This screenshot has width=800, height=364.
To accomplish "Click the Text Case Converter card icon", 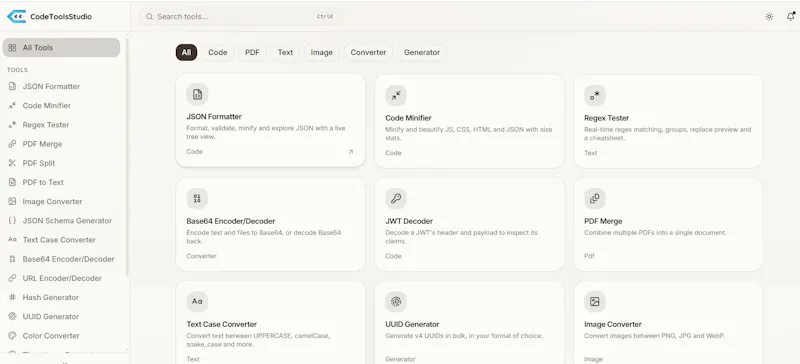I will (197, 302).
